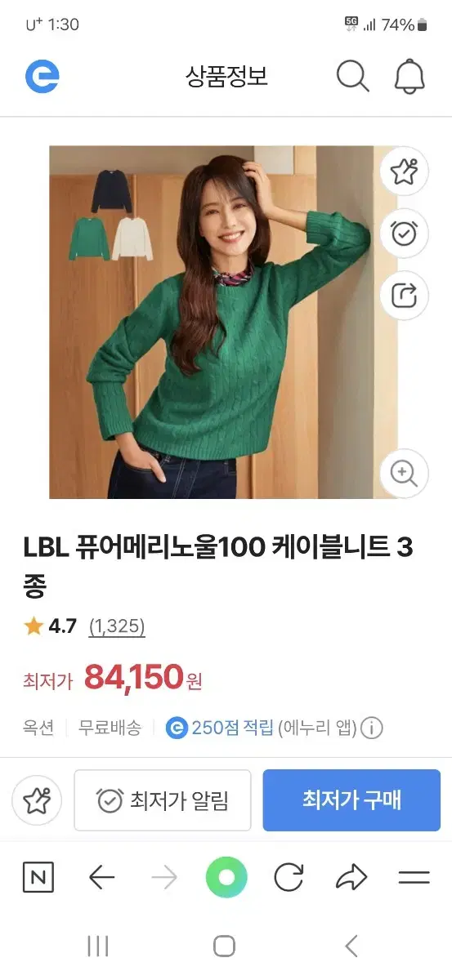Go back with the browser left arrow
Image resolution: width=452 pixels, height=980 pixels.
coord(101,879)
